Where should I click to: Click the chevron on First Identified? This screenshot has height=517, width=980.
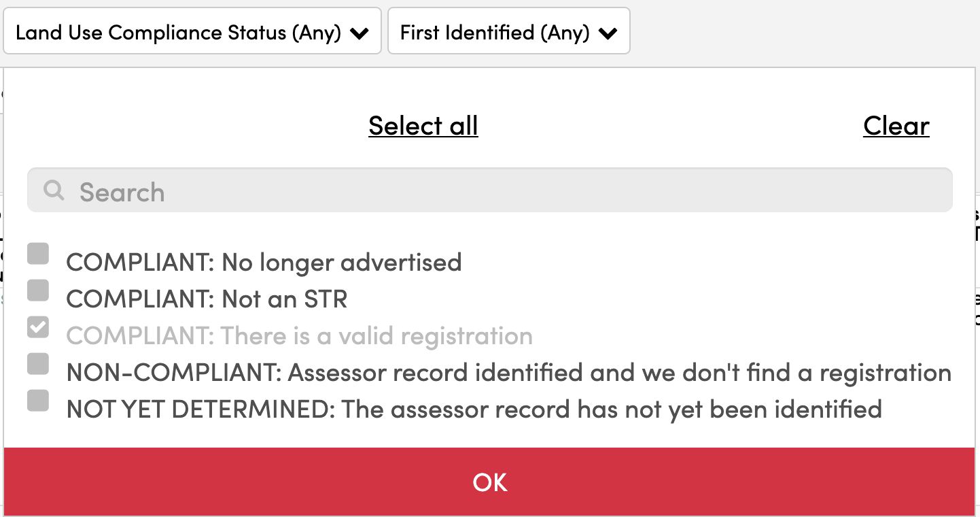(x=610, y=31)
